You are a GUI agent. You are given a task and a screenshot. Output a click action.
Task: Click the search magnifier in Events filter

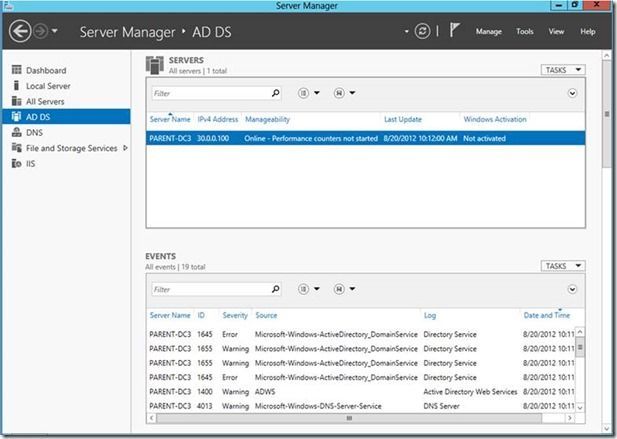pyautogui.click(x=275, y=289)
